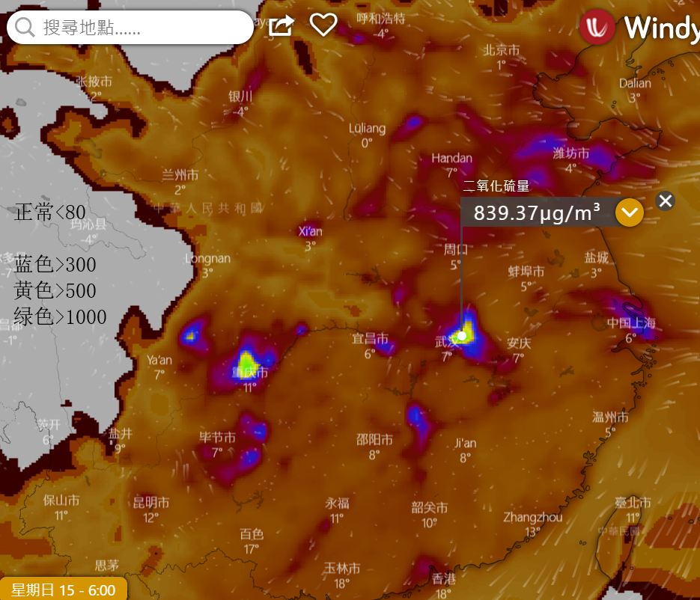Click the Xi'an city label
Screen dimensions: 700x600
pyautogui.click(x=310, y=231)
